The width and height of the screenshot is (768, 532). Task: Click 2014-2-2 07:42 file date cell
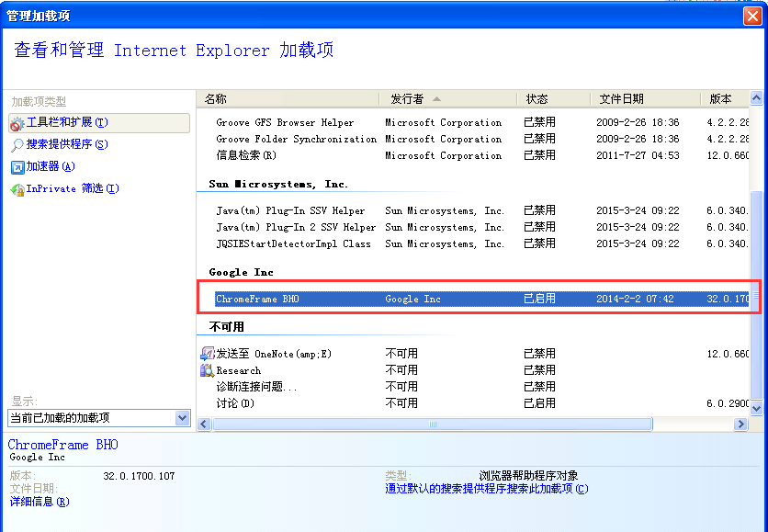tap(635, 299)
